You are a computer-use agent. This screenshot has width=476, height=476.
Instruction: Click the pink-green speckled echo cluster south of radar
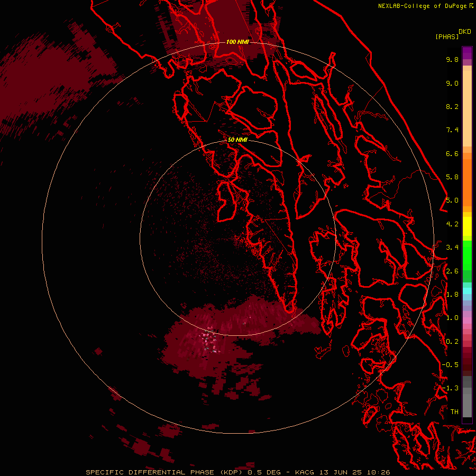click(209, 340)
